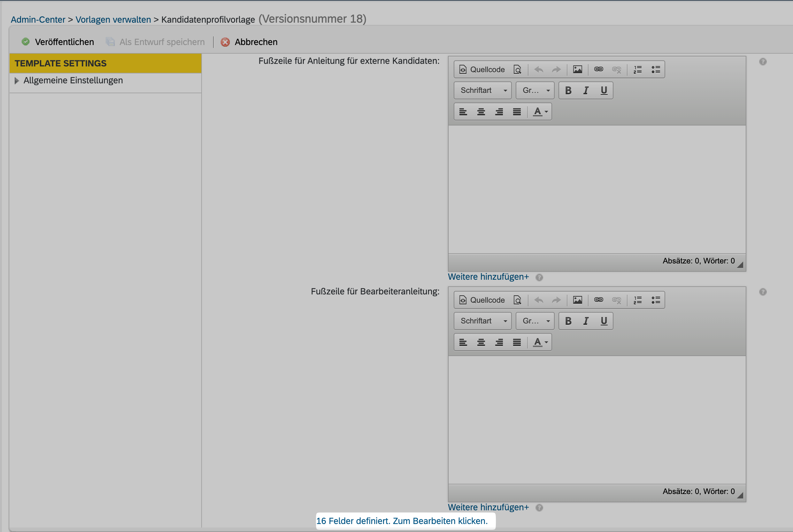Expand Allgemeine Einstellungen tree item
Viewport: 793px width, 532px height.
[x=16, y=81]
